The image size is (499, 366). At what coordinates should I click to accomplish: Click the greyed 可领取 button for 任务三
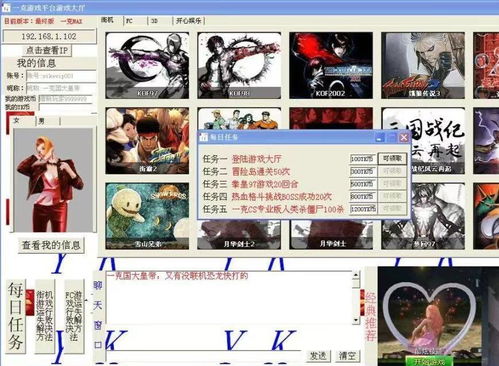point(392,184)
